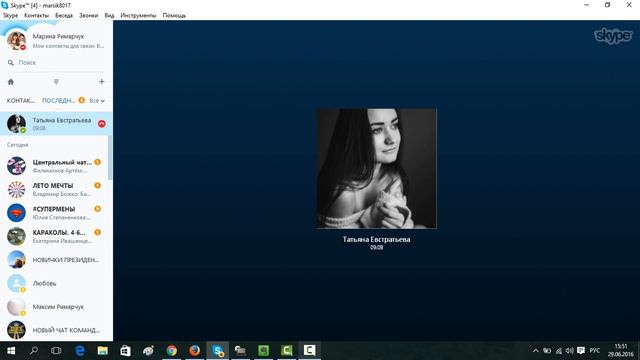The width and height of the screenshot is (640, 360).
Task: Click the magnifier icon beside Поиск
Action: pyautogui.click(x=11, y=63)
